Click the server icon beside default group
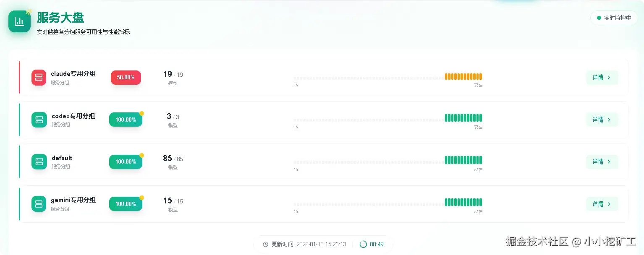Image resolution: width=644 pixels, height=255 pixels. pyautogui.click(x=39, y=162)
